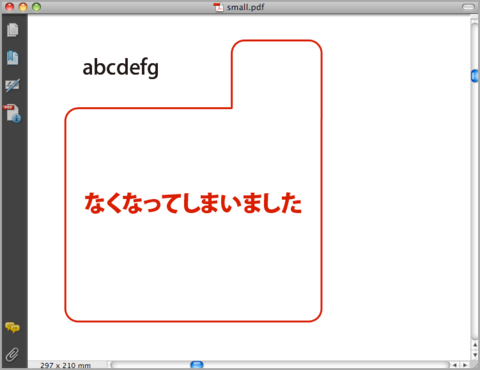Click the green zoom window button

pos(36,7)
